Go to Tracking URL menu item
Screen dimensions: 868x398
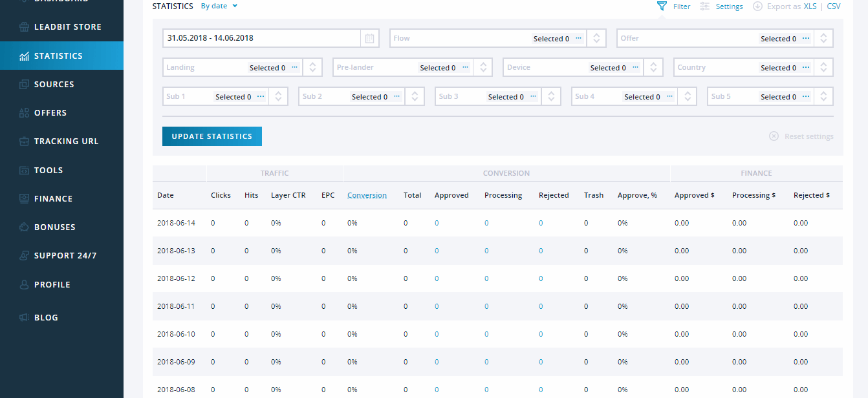[66, 141]
